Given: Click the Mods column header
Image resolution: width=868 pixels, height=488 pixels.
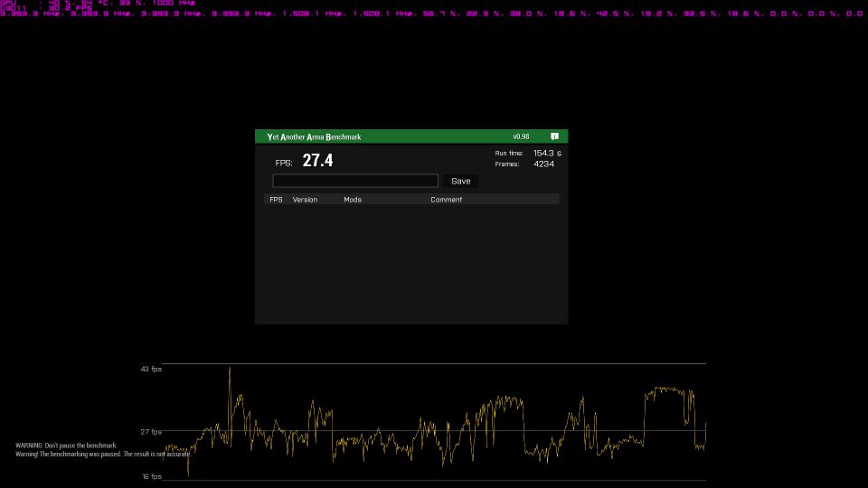Looking at the screenshot, I should [x=353, y=200].
